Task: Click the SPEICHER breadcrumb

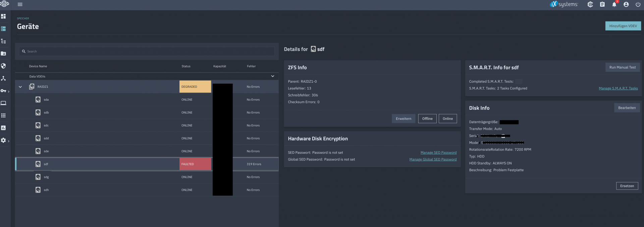Action: [x=23, y=18]
